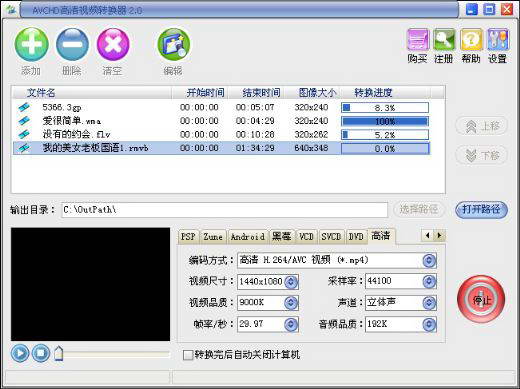The image size is (520, 389).
Task: Select the row 我的美女老板国语1.rmvb
Action: (221, 148)
